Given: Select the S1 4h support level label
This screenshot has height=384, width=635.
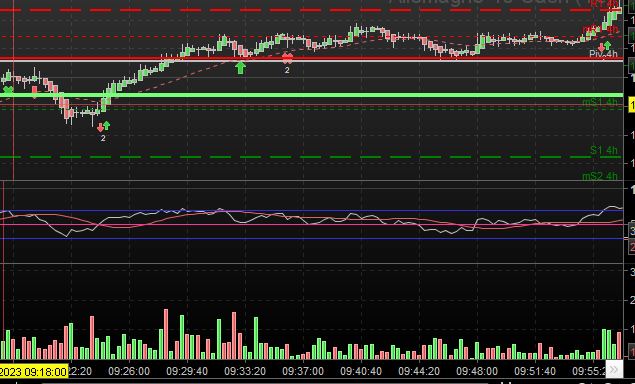Looking at the screenshot, I should pyautogui.click(x=604, y=150).
